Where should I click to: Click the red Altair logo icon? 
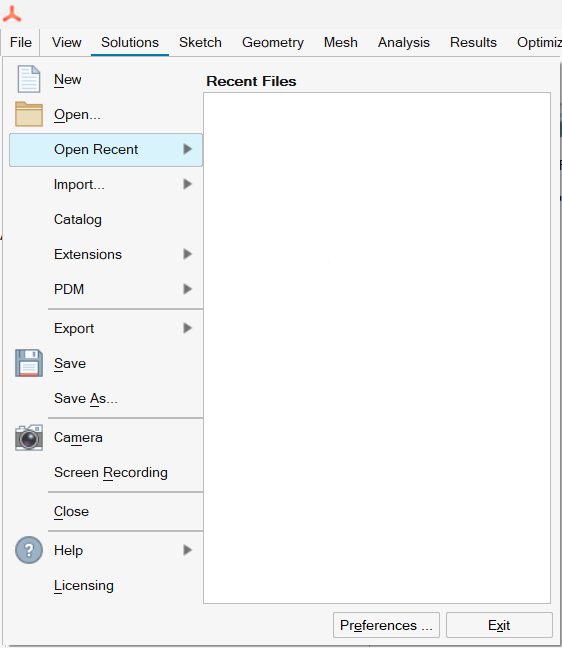pos(12,14)
